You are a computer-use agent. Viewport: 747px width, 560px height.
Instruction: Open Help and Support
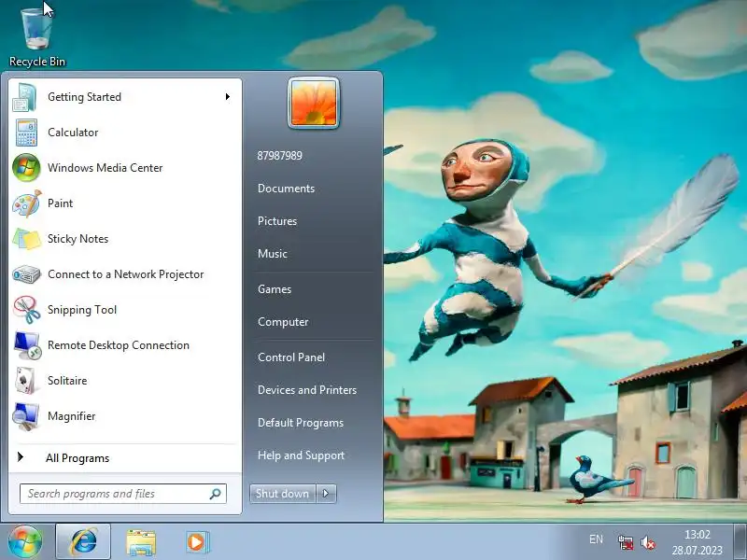(x=301, y=455)
